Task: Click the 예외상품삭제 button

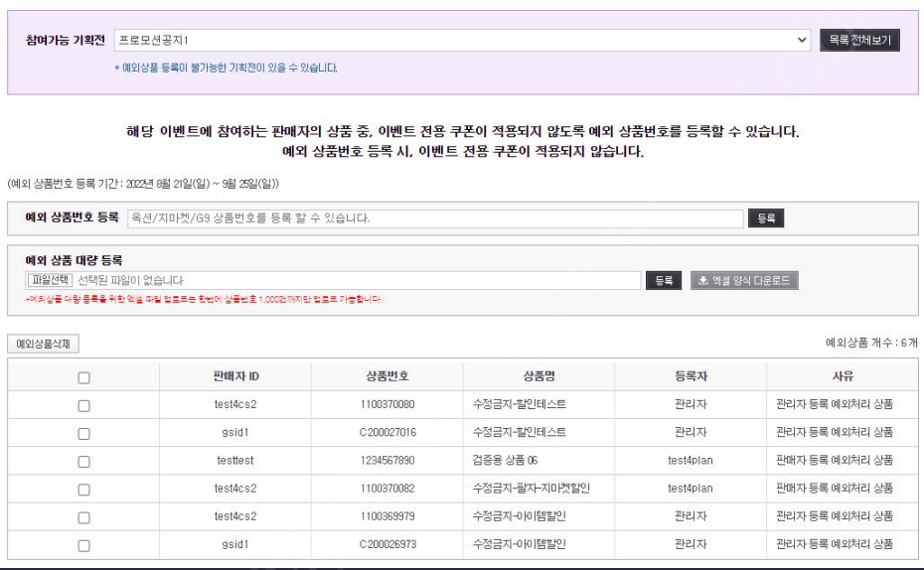Action: 43,344
